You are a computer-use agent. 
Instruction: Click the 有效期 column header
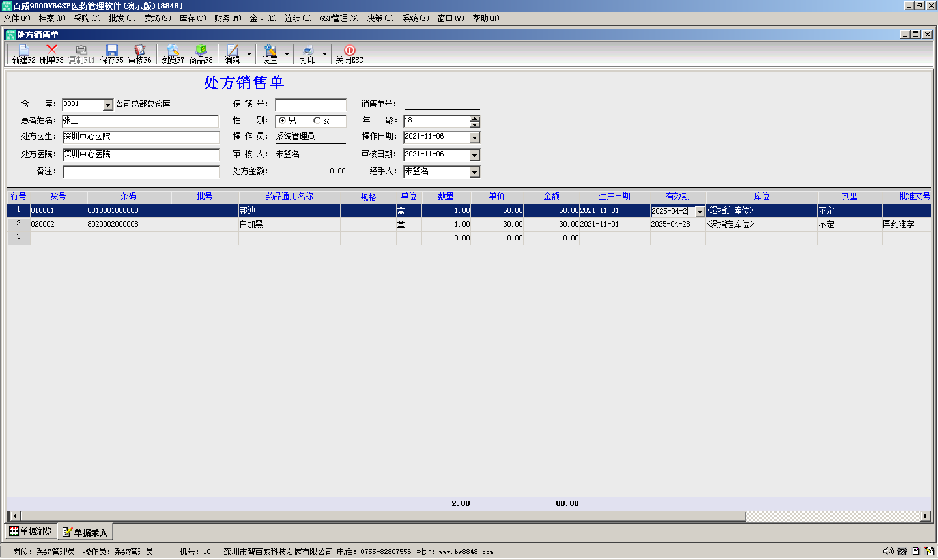point(677,197)
